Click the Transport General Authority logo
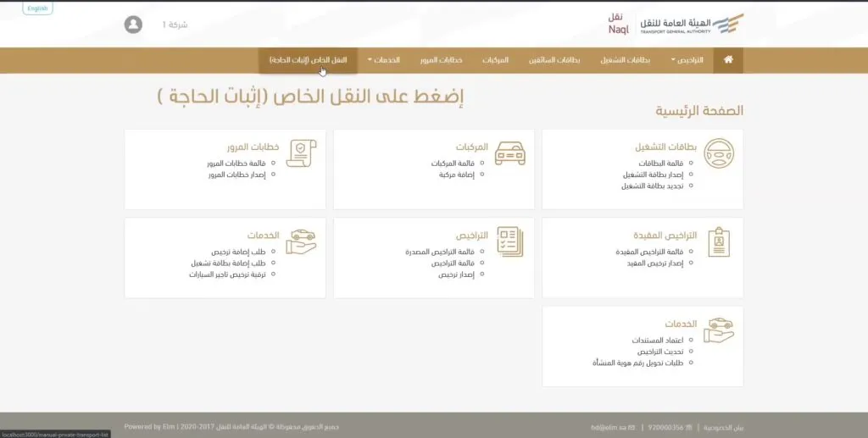This screenshot has width=868, height=438. [x=692, y=25]
